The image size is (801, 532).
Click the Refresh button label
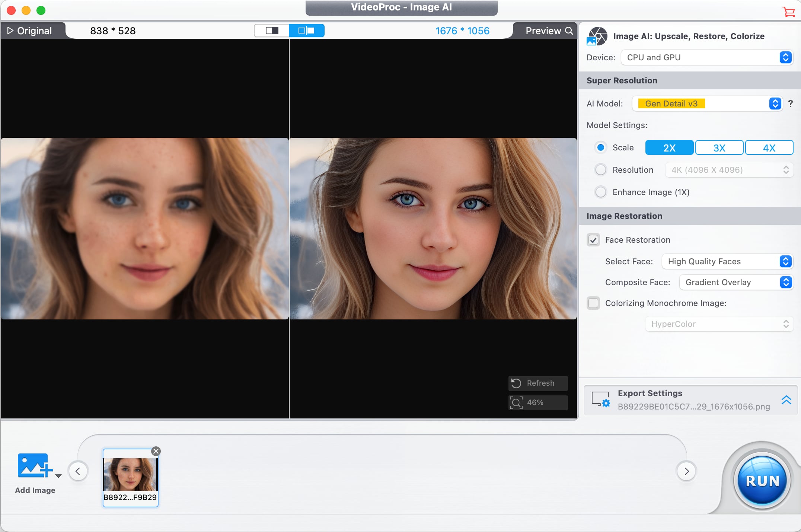pyautogui.click(x=540, y=383)
